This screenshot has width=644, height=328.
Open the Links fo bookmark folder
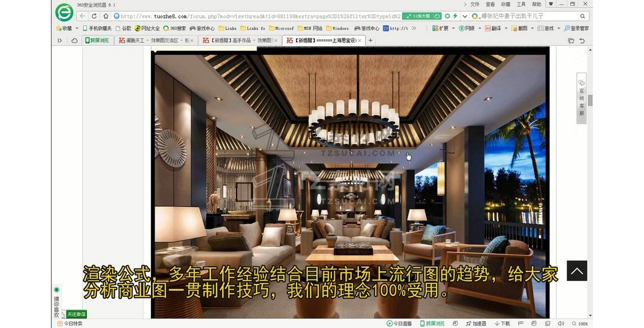coord(252,28)
